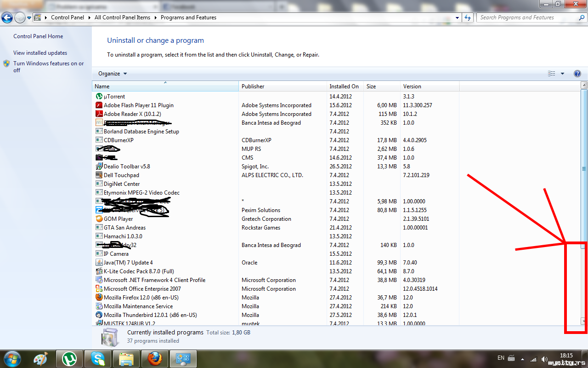
Task: Sort by the Installed On column
Action: [345, 86]
